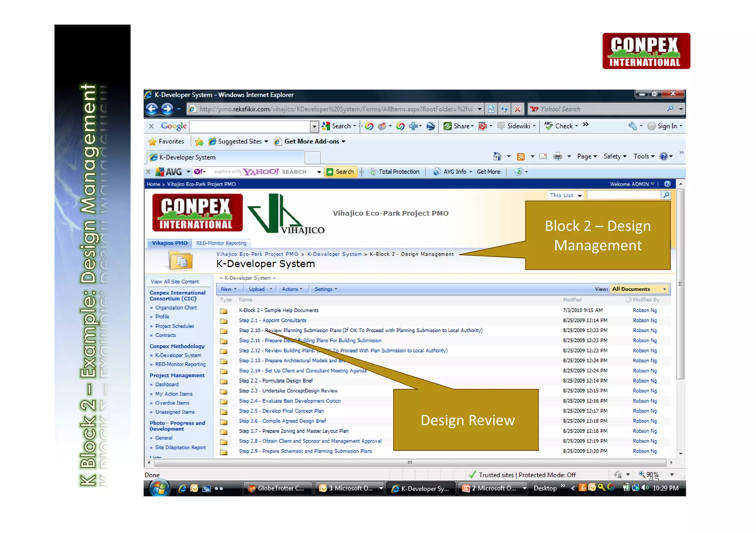Click the 90% zoom level control
This screenshot has width=756, height=534.
click(x=656, y=475)
